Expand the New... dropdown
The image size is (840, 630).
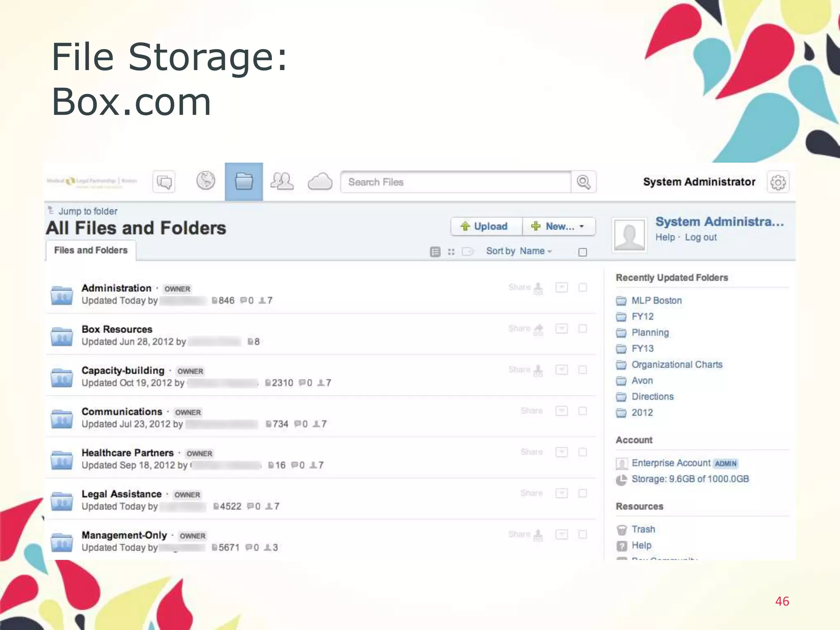tap(559, 226)
